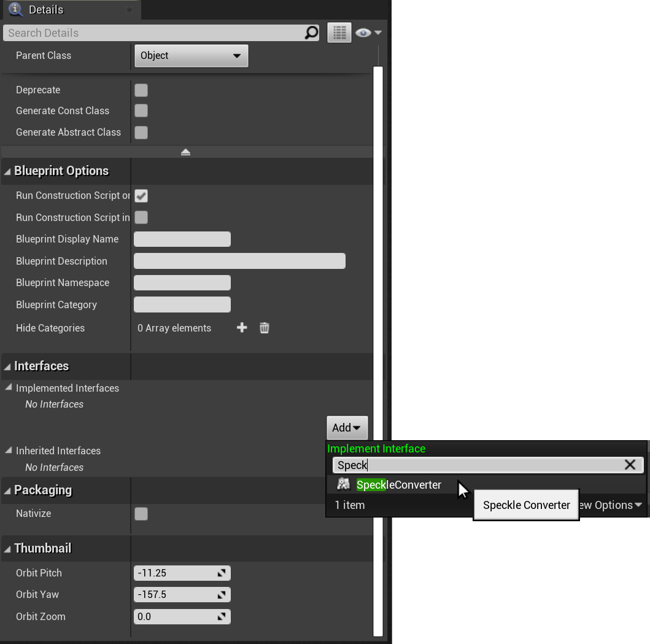The image size is (650, 644).
Task: Toggle the Deprecate checkbox
Action: coord(141,90)
